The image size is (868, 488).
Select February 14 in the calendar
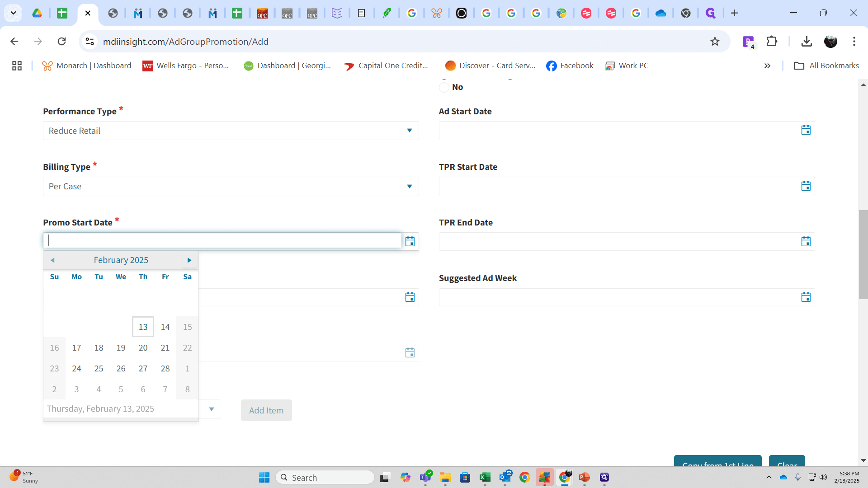coord(165,327)
